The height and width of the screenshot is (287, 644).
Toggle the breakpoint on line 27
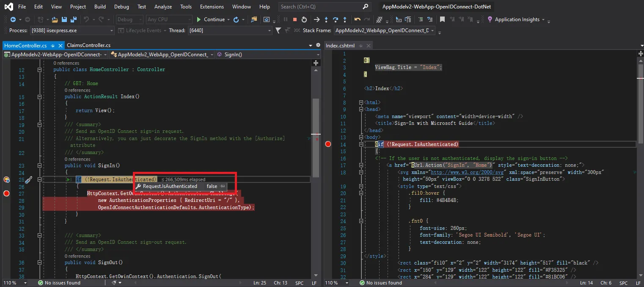(6, 193)
